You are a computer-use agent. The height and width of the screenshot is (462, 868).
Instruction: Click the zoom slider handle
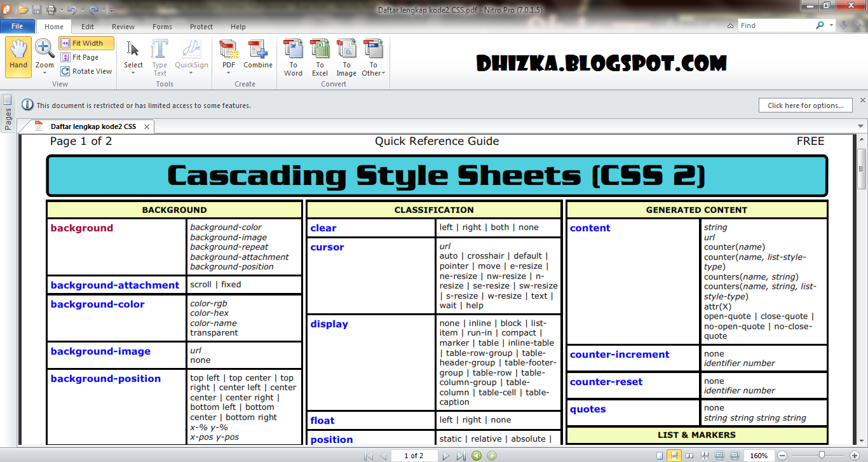pyautogui.click(x=822, y=456)
